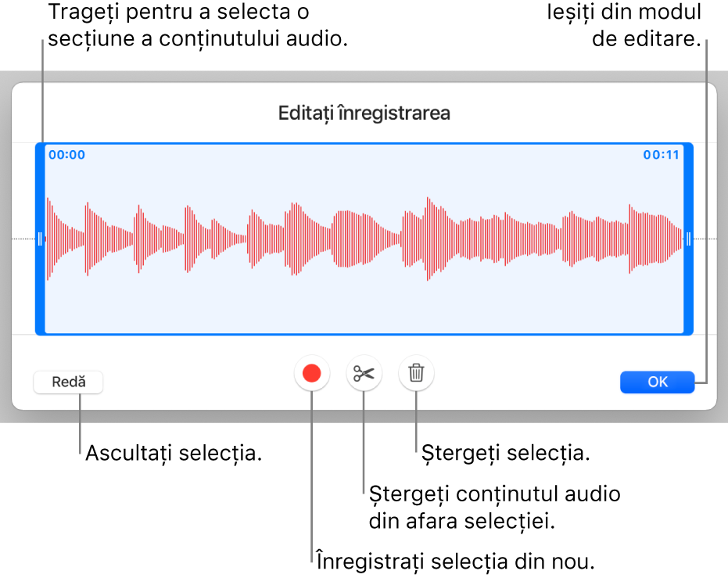This screenshot has height=578, width=728.
Task: Confirm edits with the OK button
Action: point(657,382)
